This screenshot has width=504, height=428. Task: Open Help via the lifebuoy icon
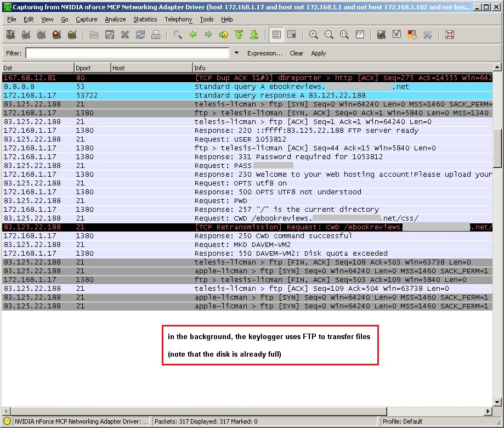pos(450,35)
